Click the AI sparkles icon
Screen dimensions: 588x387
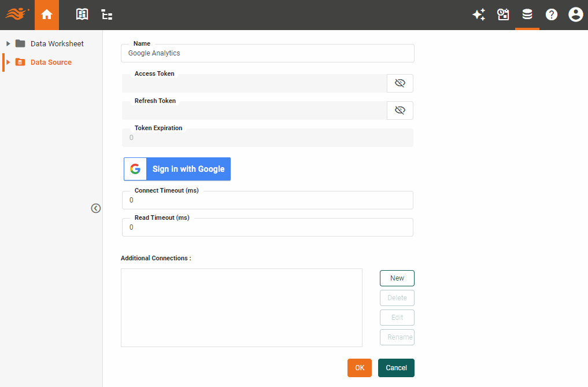click(479, 14)
